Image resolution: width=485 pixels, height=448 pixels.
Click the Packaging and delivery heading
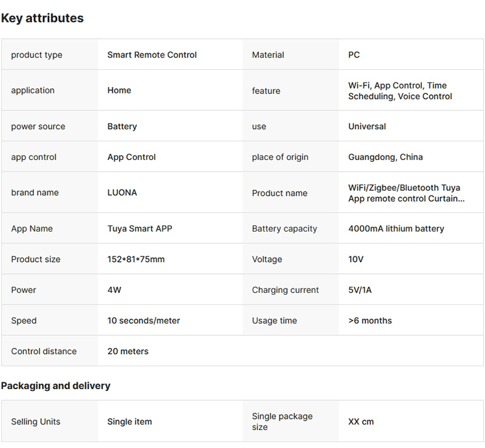click(56, 386)
